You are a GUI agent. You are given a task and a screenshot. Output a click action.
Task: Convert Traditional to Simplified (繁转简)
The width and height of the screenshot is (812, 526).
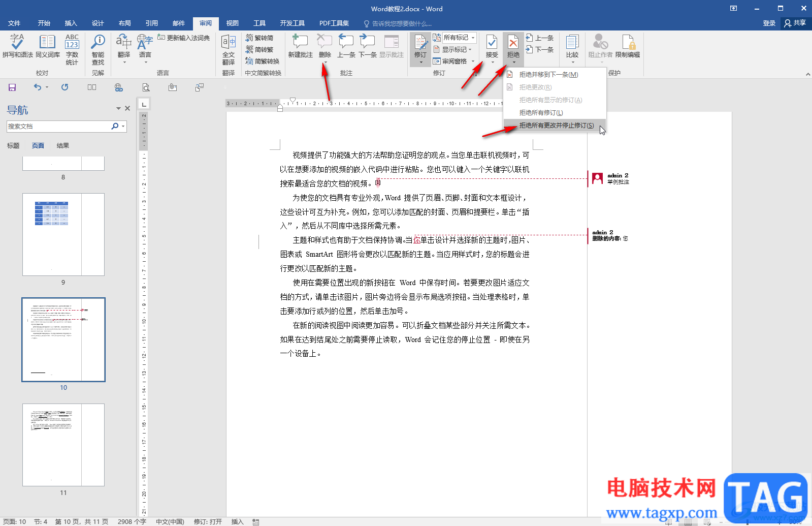click(x=260, y=38)
